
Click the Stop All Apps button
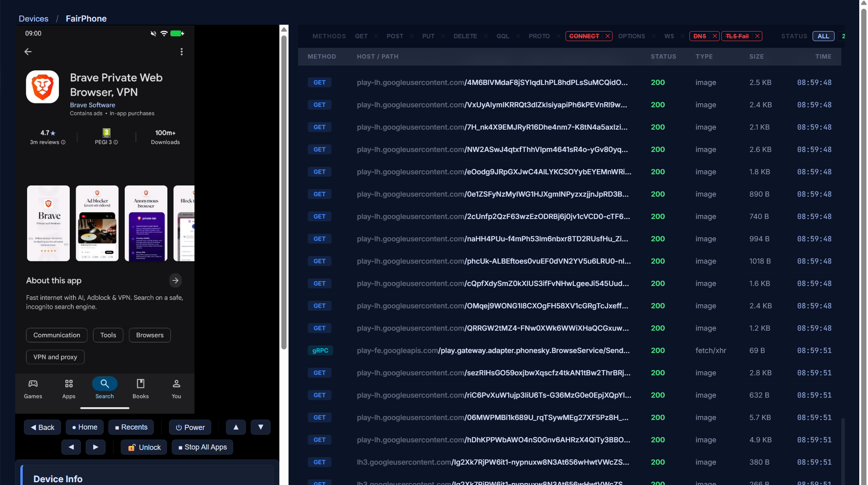(x=202, y=448)
